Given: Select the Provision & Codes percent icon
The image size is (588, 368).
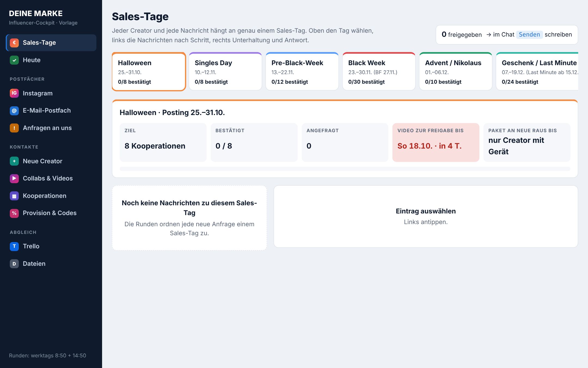Looking at the screenshot, I should pyautogui.click(x=14, y=213).
